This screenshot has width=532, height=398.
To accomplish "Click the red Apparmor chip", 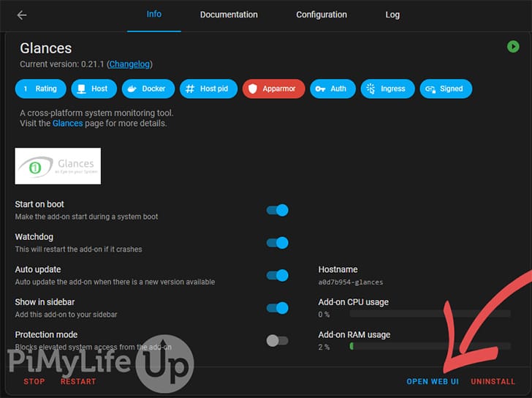I will (274, 89).
